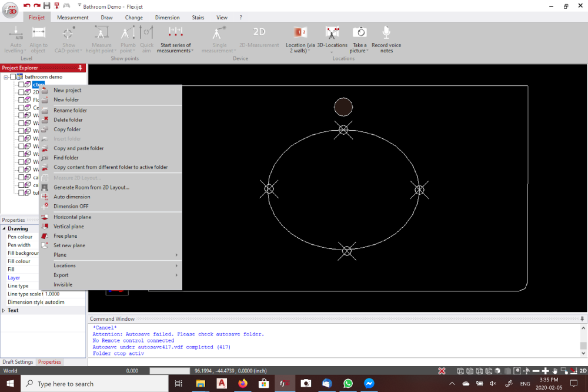The image size is (588, 392).
Task: Check the bathroom demo root checkbox
Action: pos(14,77)
